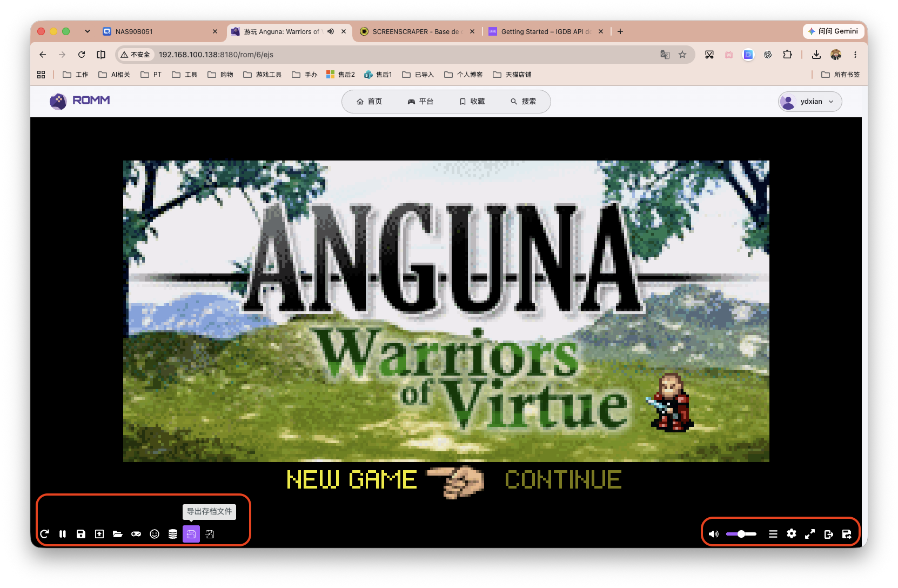Image resolution: width=898 pixels, height=588 pixels.
Task: Close the Anguna game tab
Action: click(x=344, y=32)
